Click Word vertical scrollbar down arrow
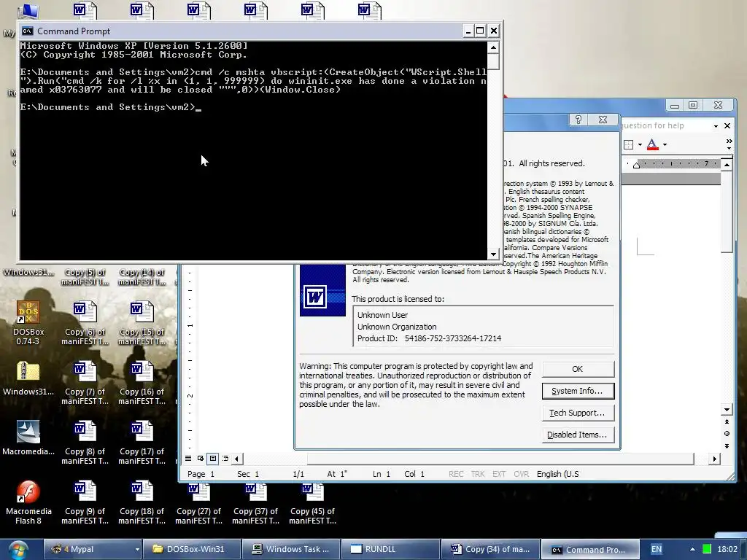 [x=727, y=410]
